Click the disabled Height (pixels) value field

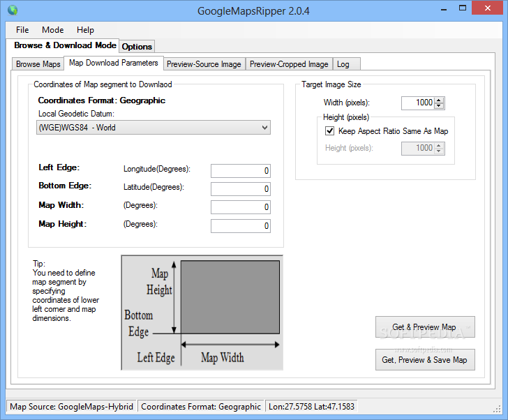[x=418, y=149]
